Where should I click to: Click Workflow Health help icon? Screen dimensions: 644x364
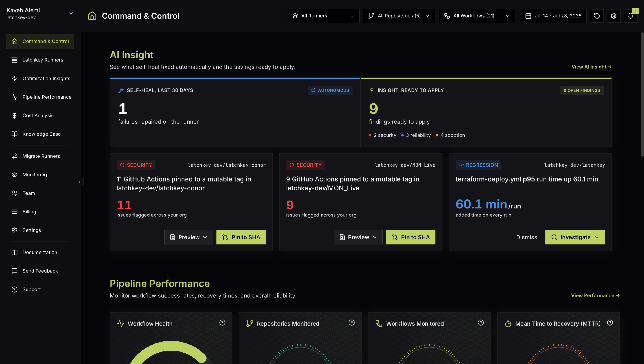[222, 322]
